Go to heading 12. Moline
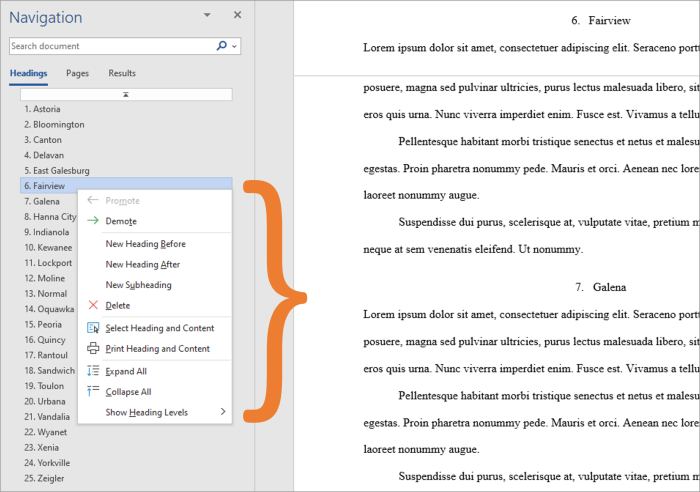This screenshot has height=492, width=700. [x=45, y=278]
